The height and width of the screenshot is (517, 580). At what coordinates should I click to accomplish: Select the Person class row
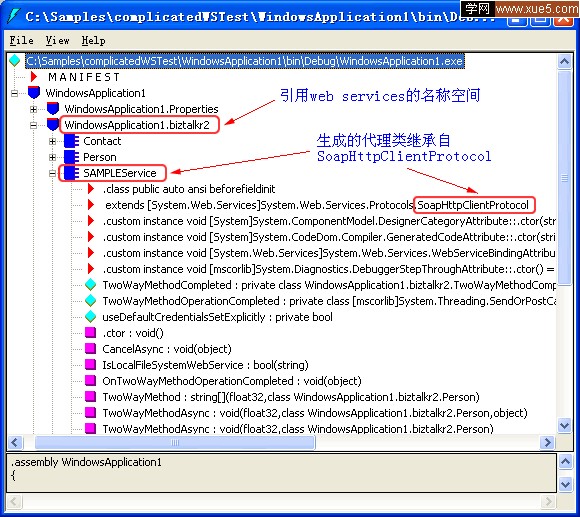[x=100, y=157]
